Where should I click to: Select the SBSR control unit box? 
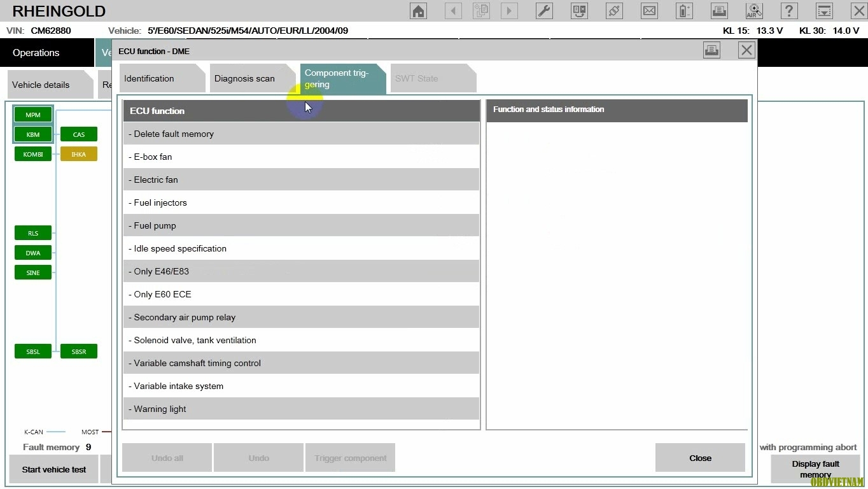79,351
